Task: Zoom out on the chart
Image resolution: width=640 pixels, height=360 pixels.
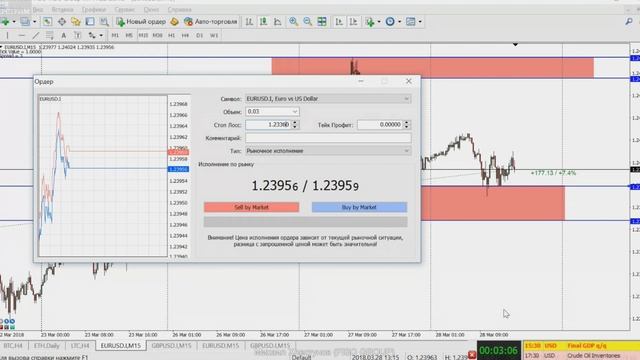Action: 308,22
